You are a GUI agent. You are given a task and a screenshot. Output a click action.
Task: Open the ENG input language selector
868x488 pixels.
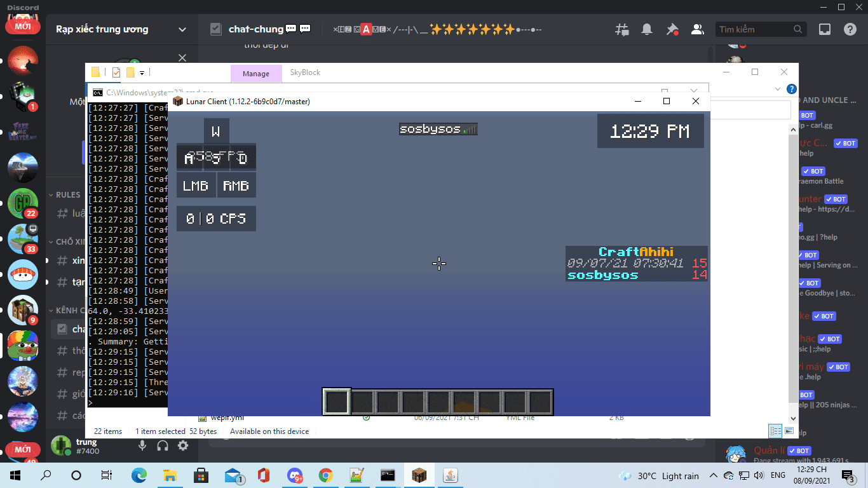pyautogui.click(x=778, y=475)
